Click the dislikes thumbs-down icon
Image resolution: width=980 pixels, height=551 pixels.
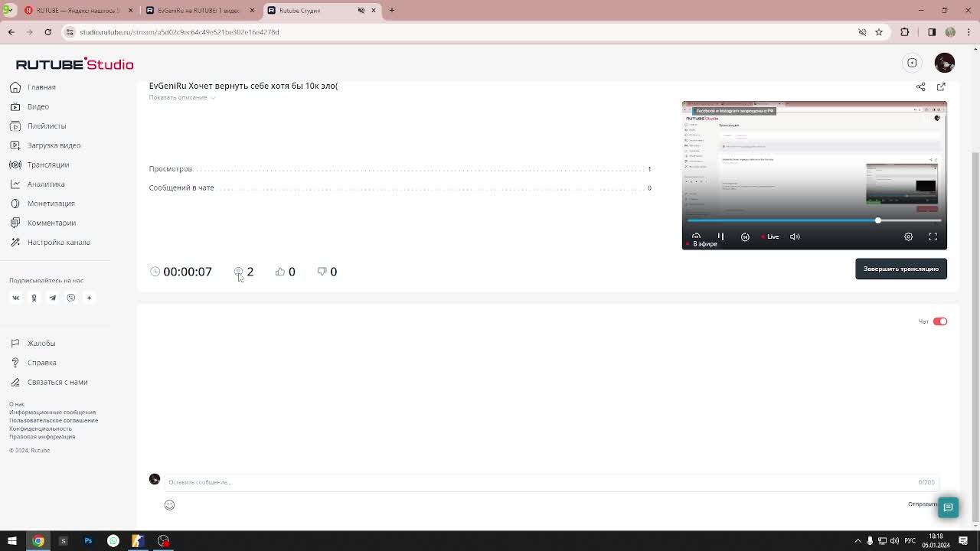pyautogui.click(x=322, y=272)
